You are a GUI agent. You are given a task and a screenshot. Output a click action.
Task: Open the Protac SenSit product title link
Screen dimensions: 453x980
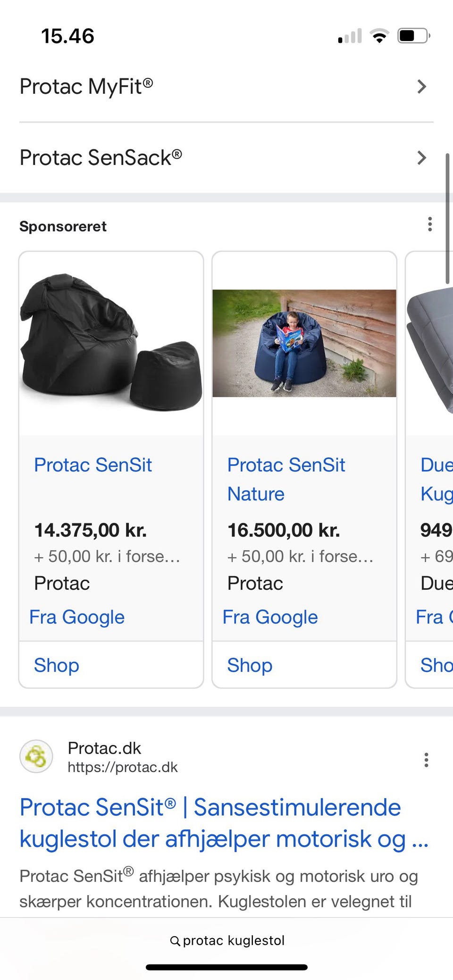click(93, 465)
